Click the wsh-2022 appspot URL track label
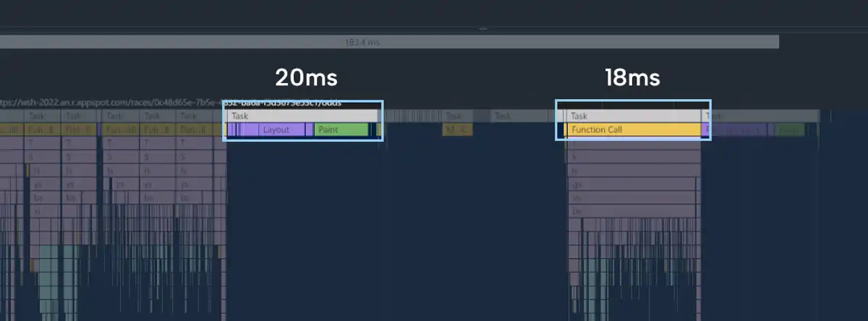 click(109, 103)
